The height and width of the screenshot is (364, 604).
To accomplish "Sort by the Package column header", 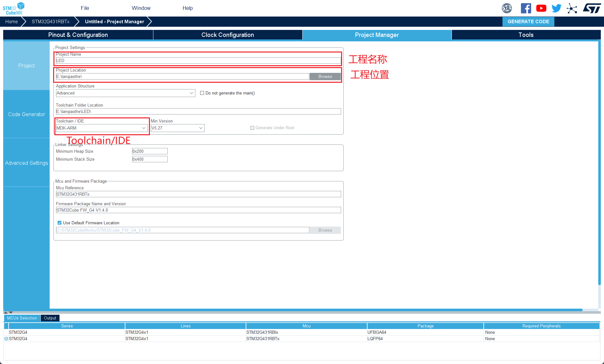I will click(425, 326).
